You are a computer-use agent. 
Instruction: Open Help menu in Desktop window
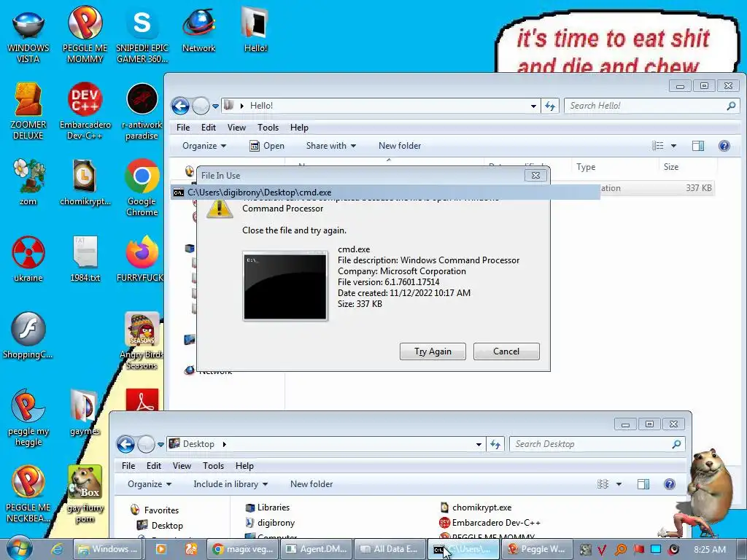coord(244,466)
